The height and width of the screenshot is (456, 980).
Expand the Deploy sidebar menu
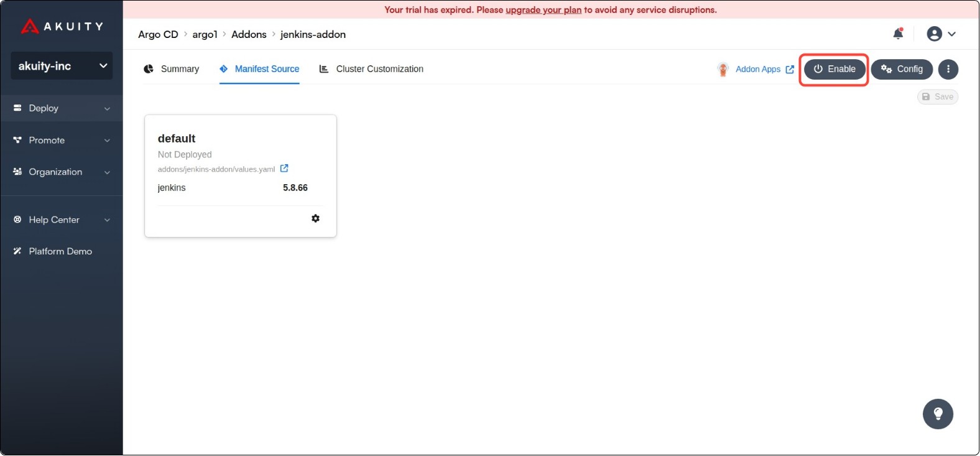62,108
